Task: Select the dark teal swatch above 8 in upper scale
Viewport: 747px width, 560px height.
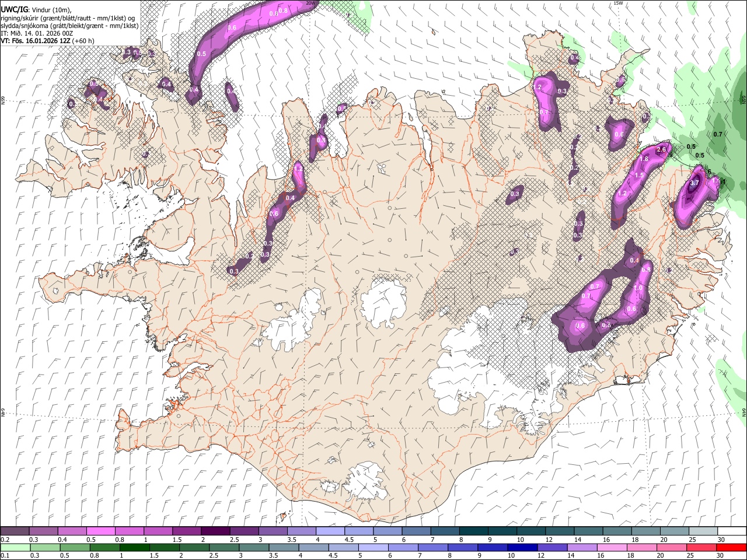Action: [x=473, y=531]
